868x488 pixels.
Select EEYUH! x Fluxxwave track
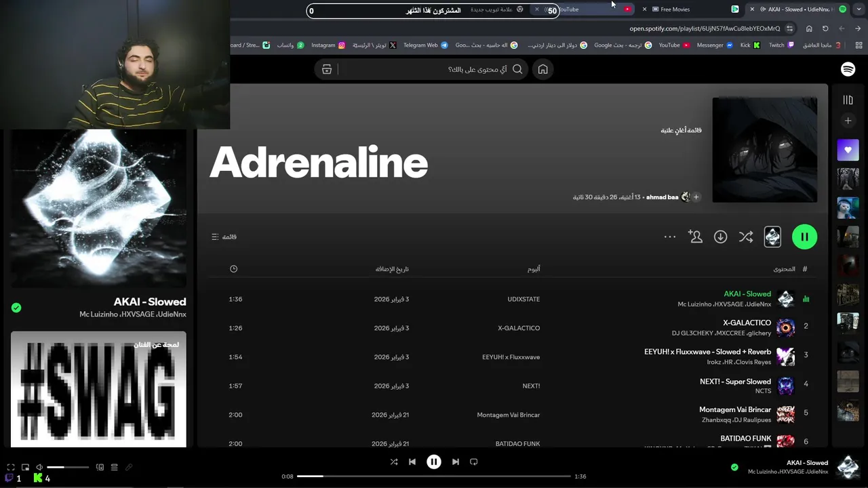(x=707, y=352)
